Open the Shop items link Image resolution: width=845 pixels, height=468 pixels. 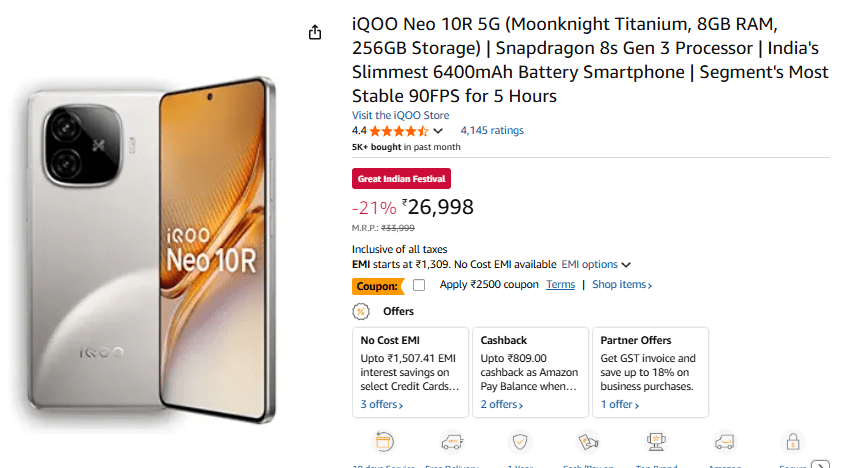[621, 285]
